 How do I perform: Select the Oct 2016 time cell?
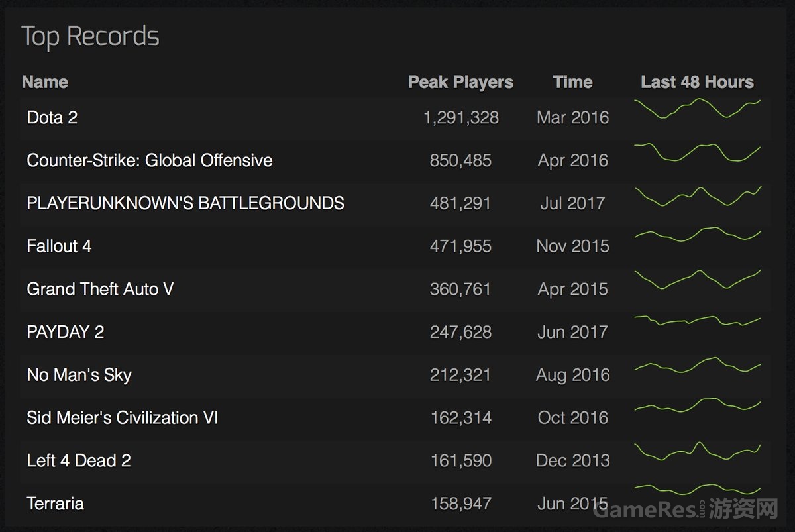573,417
